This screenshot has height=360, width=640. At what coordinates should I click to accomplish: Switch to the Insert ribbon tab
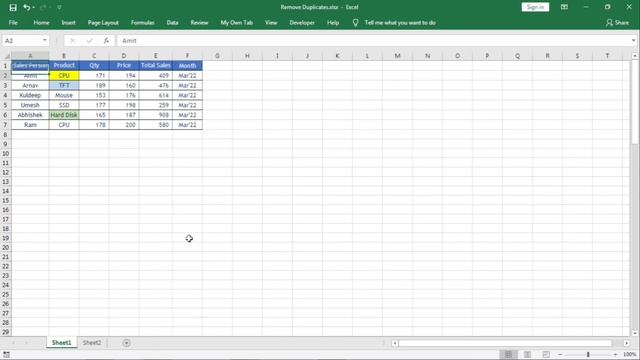click(x=68, y=22)
